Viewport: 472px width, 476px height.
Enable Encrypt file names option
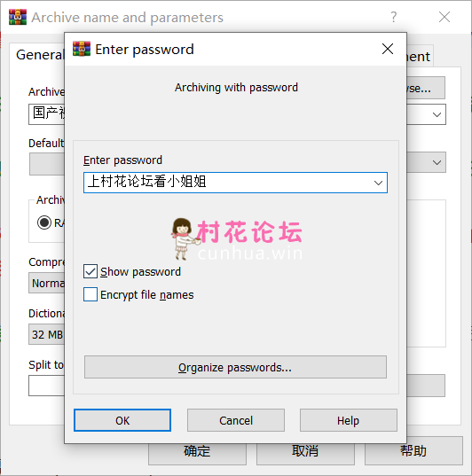point(90,294)
